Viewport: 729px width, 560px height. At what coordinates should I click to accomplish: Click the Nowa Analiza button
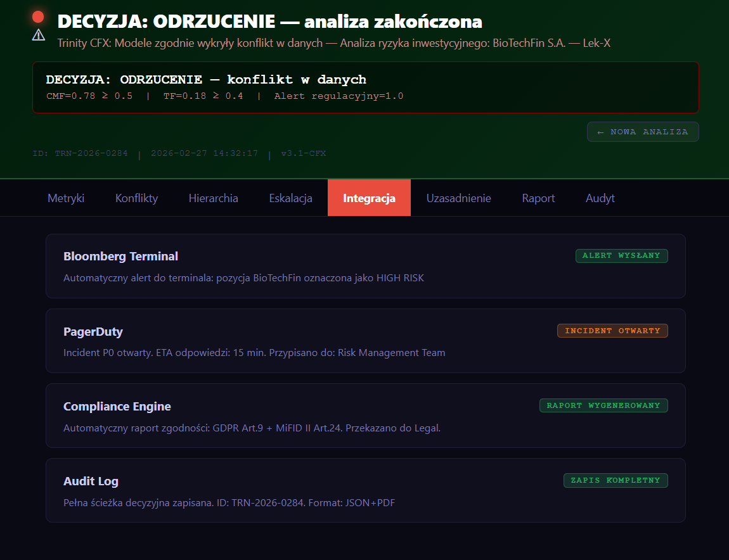pyautogui.click(x=642, y=132)
